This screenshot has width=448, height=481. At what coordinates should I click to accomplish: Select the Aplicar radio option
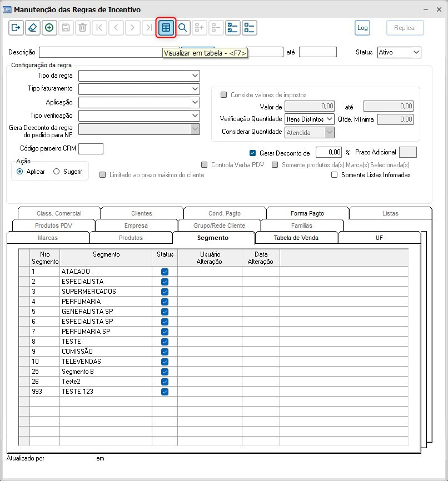tap(20, 172)
